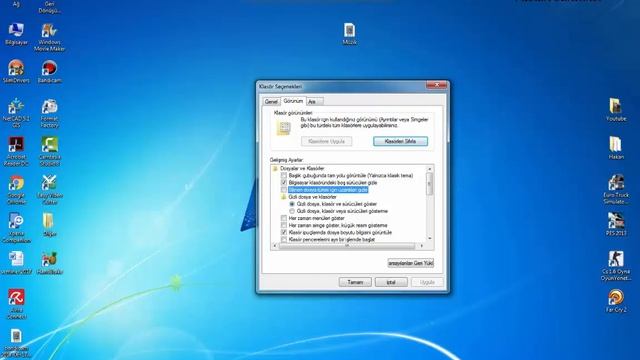Screen dimensions: 640x360
Task: Close the Klasör Seçenekleri dialog
Action: (437, 85)
